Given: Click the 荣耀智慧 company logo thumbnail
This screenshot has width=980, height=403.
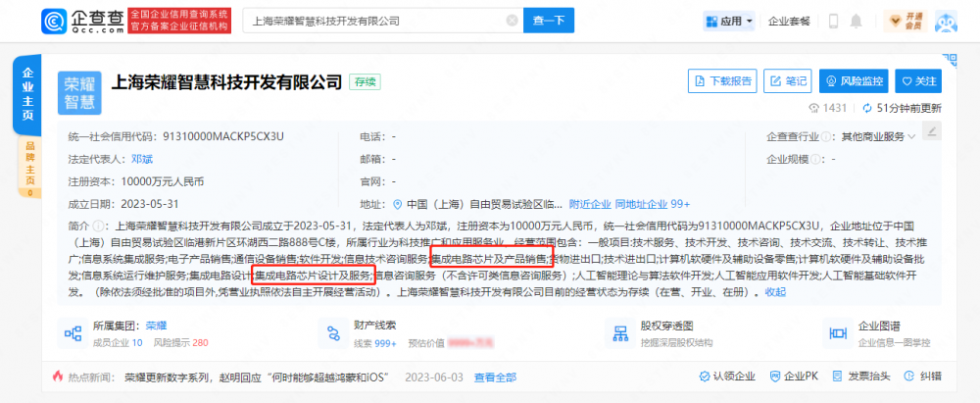Looking at the screenshot, I should pyautogui.click(x=79, y=93).
